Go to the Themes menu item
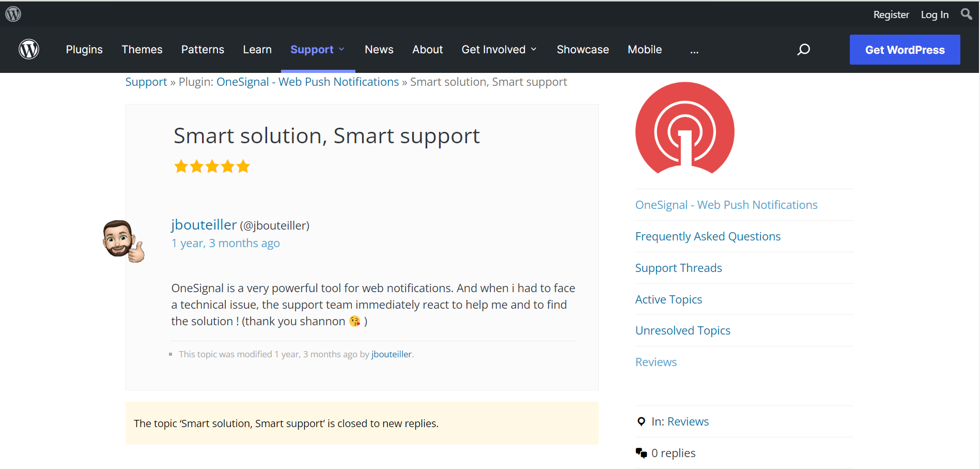The height and width of the screenshot is (469, 980). pyautogui.click(x=142, y=50)
